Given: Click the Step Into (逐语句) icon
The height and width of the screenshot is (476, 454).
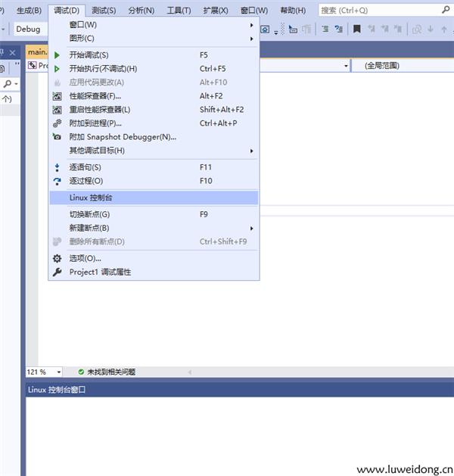Looking at the screenshot, I should click(x=57, y=167).
